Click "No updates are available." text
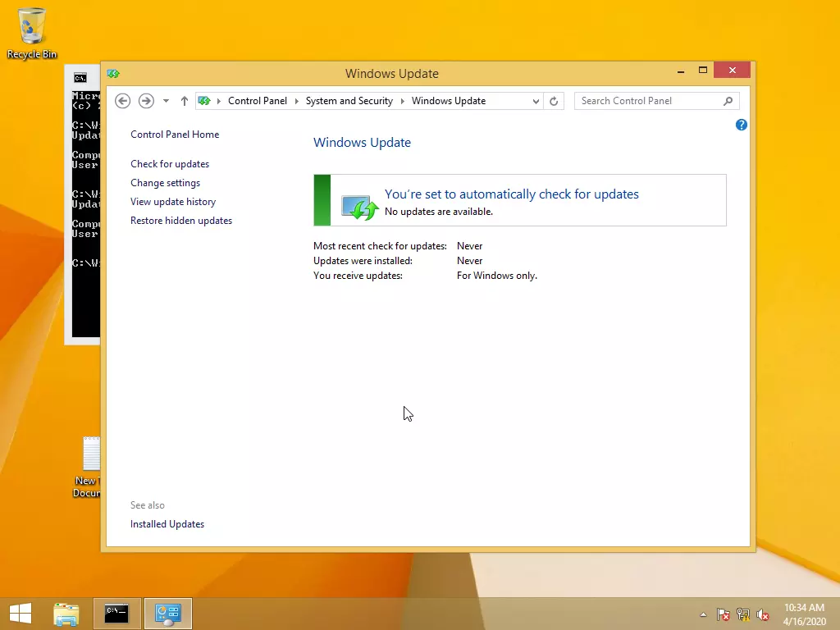This screenshot has width=840, height=630. (x=439, y=212)
